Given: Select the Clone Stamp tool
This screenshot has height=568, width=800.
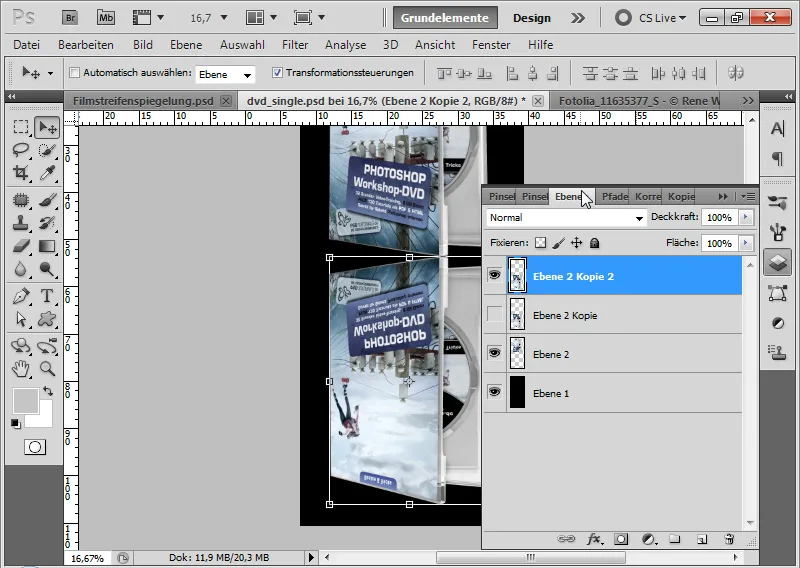Looking at the screenshot, I should point(20,223).
